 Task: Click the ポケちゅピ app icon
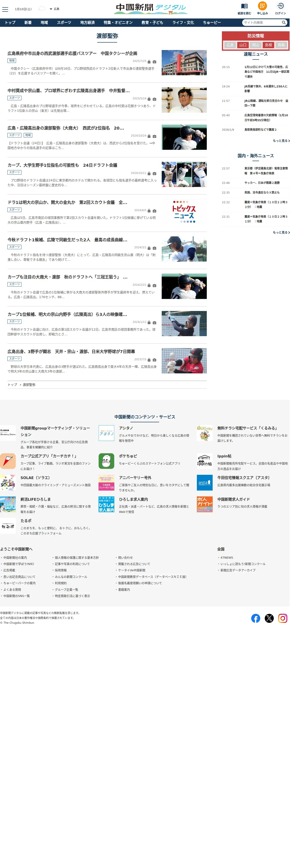point(106,461)
